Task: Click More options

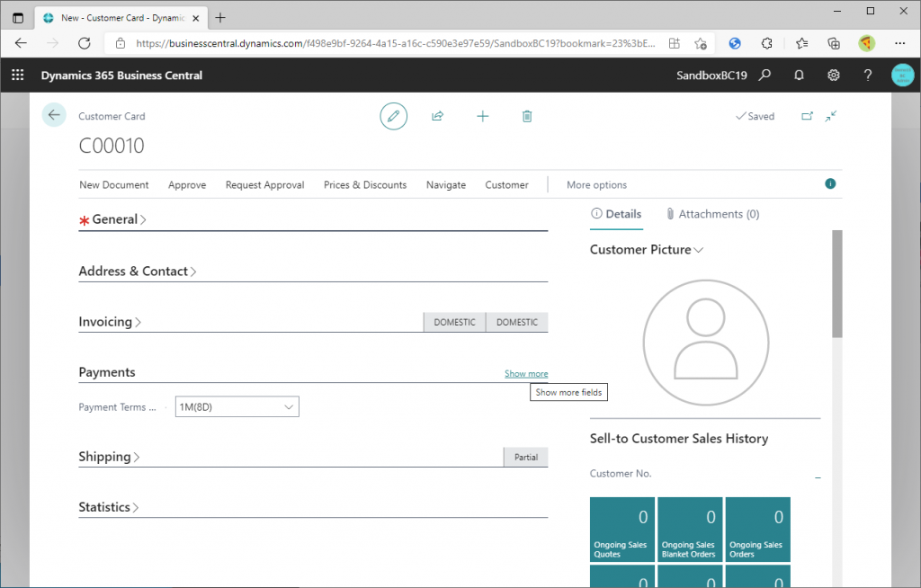Action: tap(596, 184)
